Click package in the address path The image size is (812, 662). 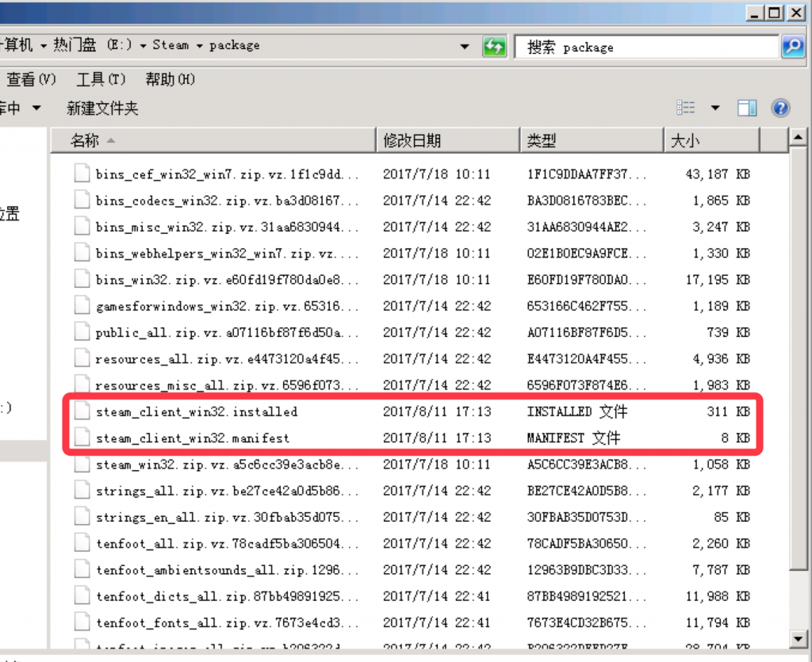tap(234, 45)
